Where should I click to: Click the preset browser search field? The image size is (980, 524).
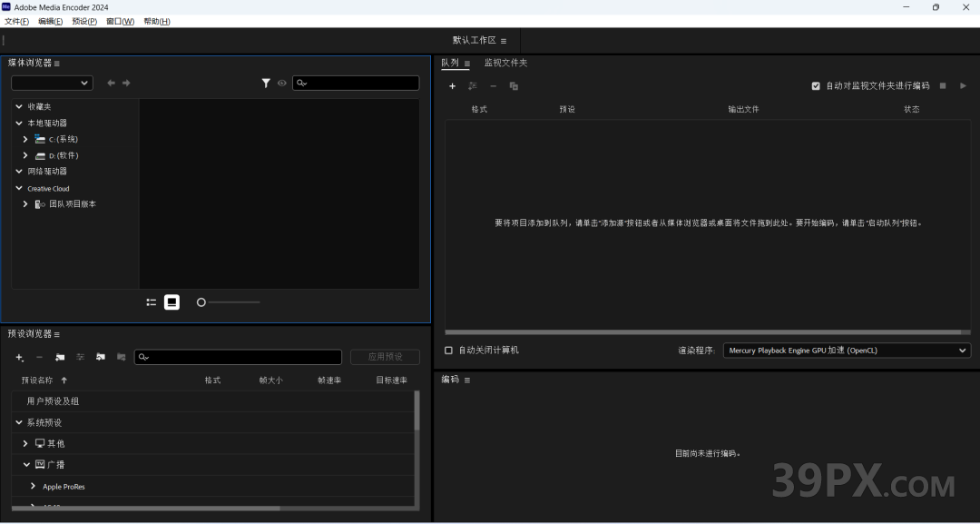[238, 357]
